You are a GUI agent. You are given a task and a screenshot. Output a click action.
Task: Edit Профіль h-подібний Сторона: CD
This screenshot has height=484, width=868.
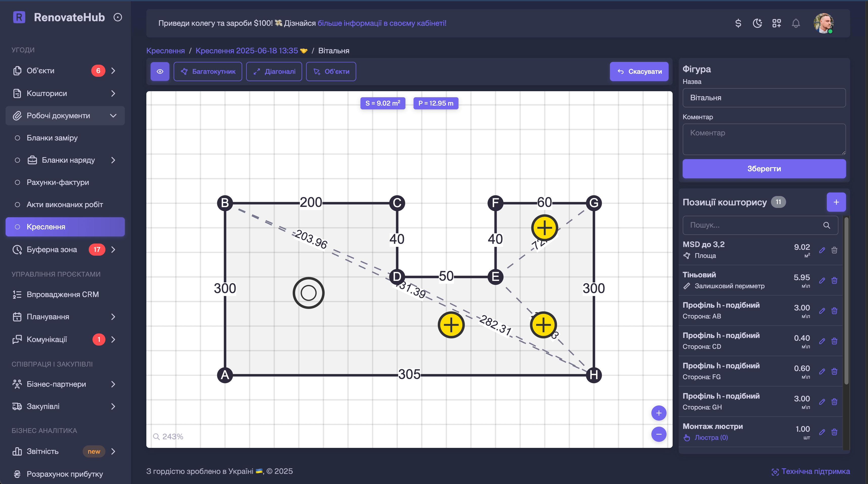822,341
